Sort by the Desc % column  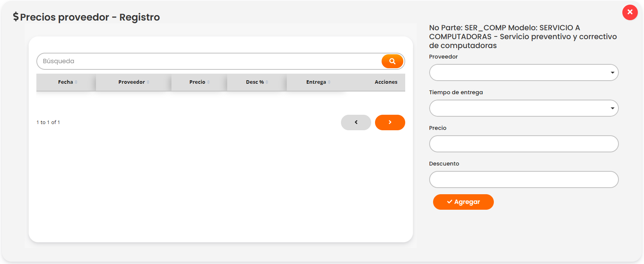(255, 82)
